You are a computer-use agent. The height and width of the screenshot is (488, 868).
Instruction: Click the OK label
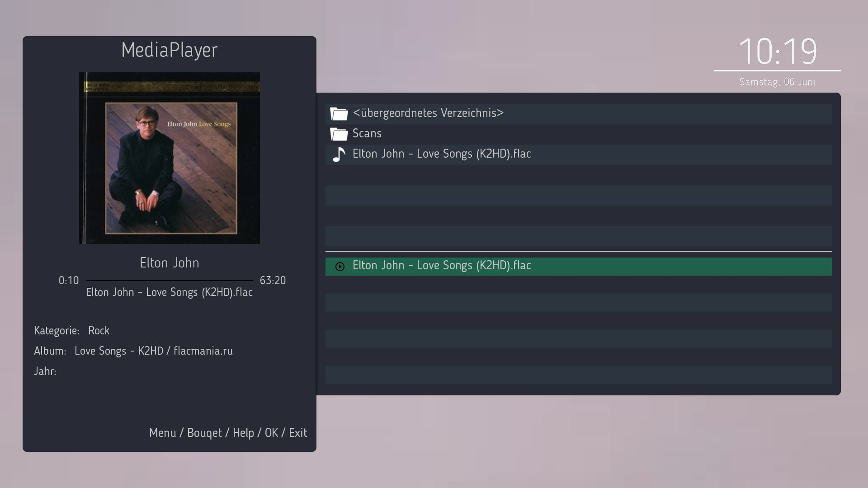coord(271,433)
